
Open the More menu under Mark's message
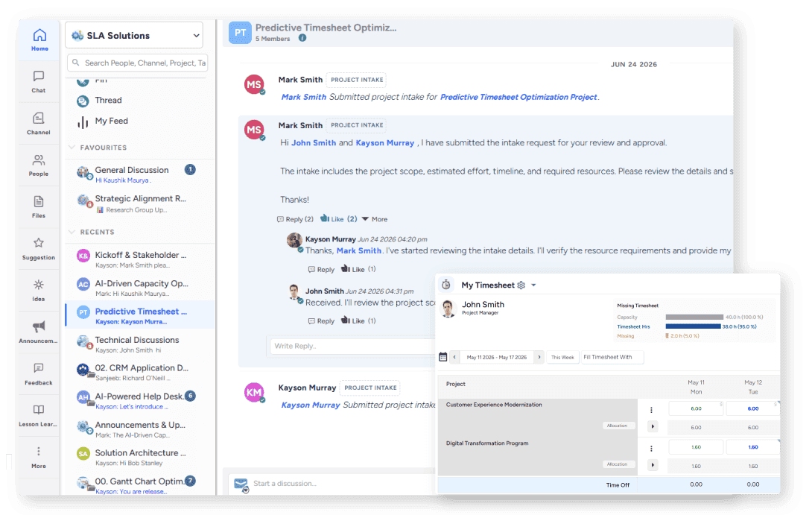375,219
